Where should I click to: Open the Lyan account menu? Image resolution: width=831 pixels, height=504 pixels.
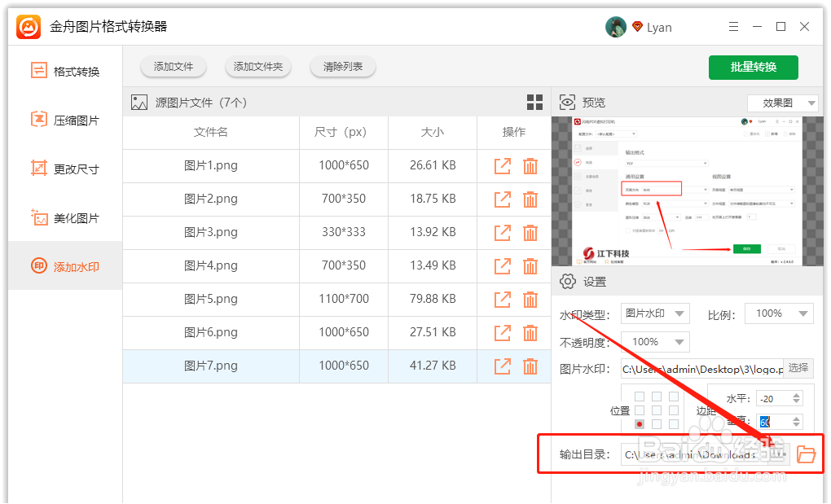coord(652,26)
